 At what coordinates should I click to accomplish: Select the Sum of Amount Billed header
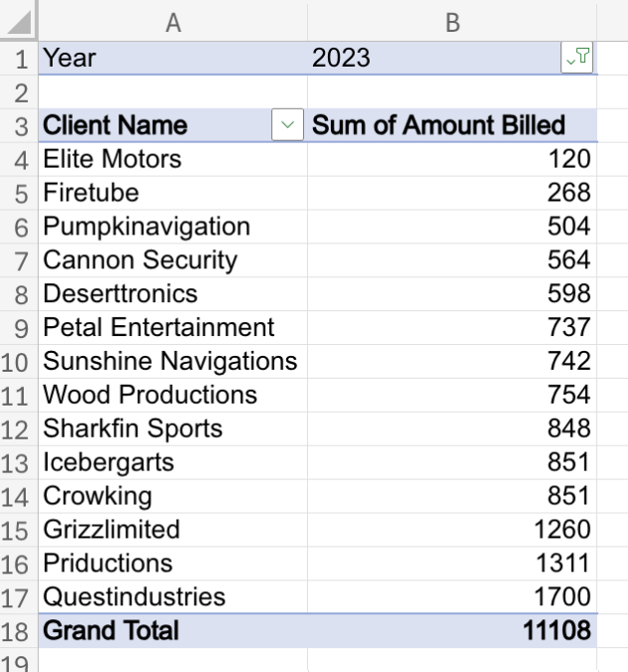[x=452, y=125]
